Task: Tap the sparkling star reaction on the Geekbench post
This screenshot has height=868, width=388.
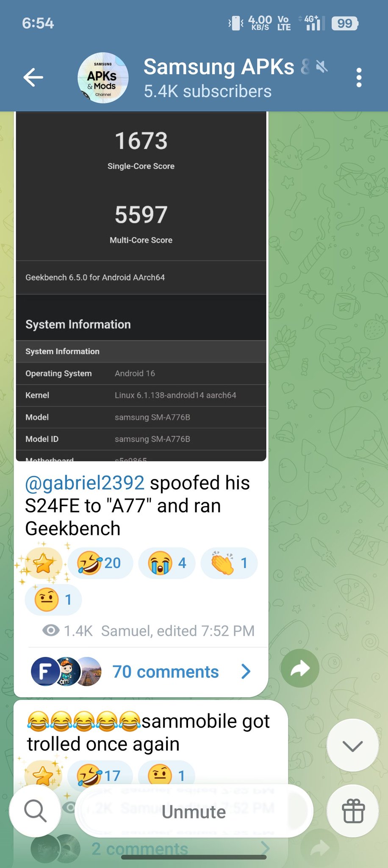Action: point(43,563)
